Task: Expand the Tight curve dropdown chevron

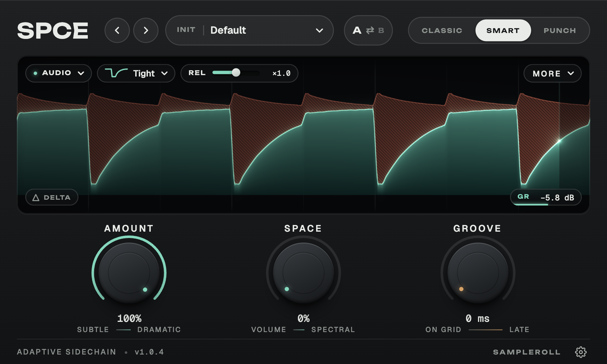Action: click(x=164, y=73)
